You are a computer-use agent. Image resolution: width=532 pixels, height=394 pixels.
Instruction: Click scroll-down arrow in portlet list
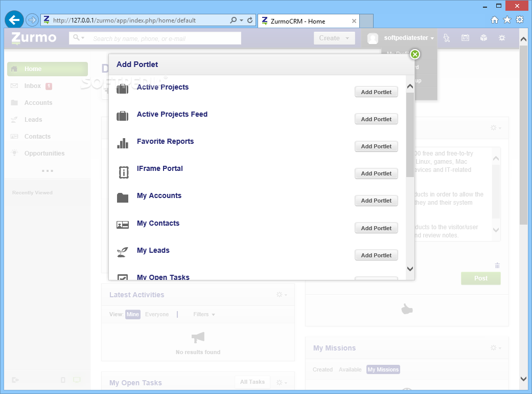410,269
